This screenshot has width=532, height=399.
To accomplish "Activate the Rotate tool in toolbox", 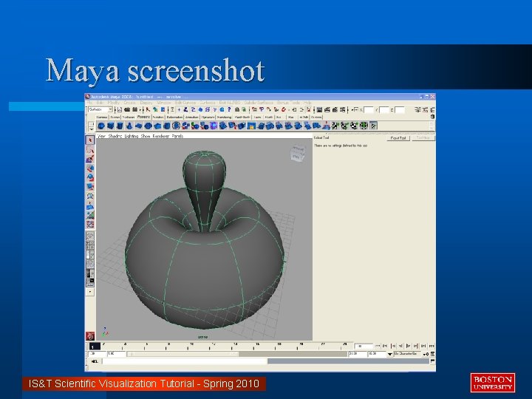I will tap(90, 177).
